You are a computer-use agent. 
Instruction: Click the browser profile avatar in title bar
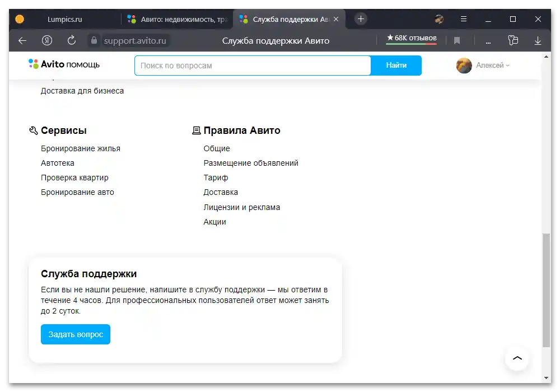(x=439, y=19)
